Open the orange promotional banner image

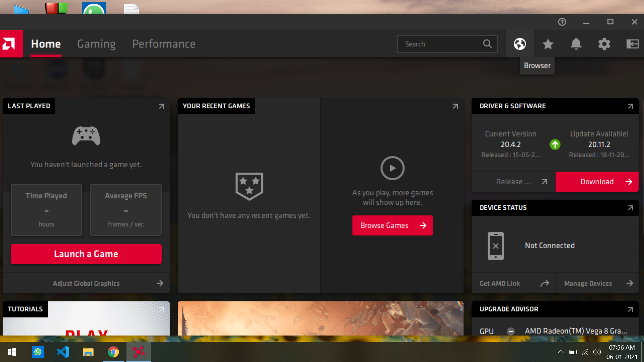321,318
